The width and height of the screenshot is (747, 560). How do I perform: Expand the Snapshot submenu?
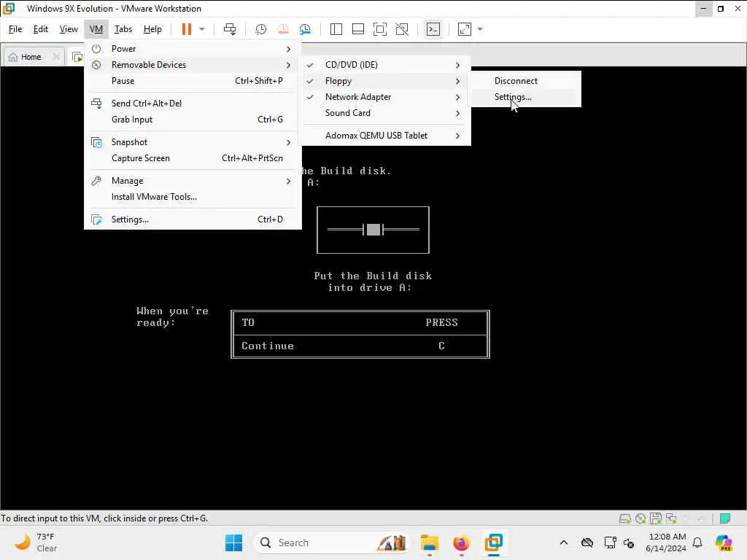(x=193, y=142)
